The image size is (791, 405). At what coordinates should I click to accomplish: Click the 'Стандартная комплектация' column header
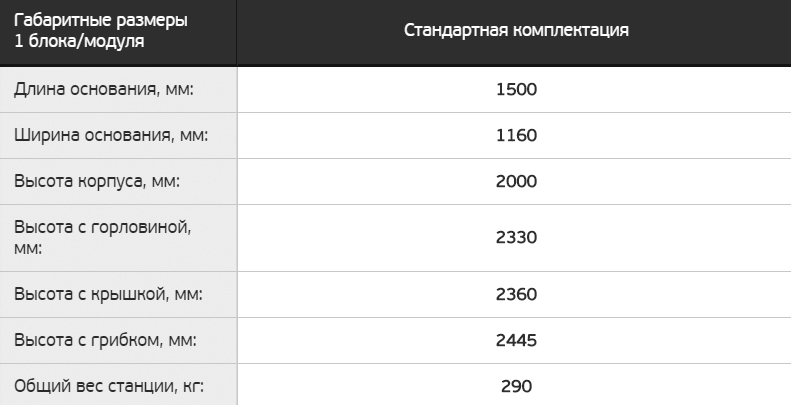coord(516,30)
